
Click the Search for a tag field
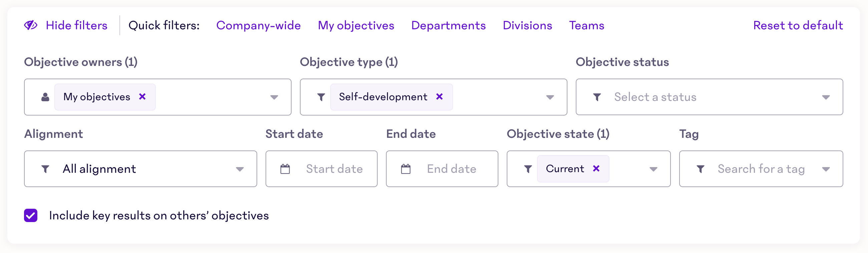tap(761, 169)
